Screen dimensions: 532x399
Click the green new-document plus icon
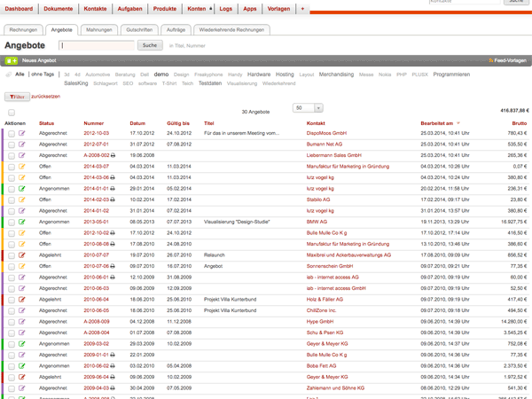point(12,60)
